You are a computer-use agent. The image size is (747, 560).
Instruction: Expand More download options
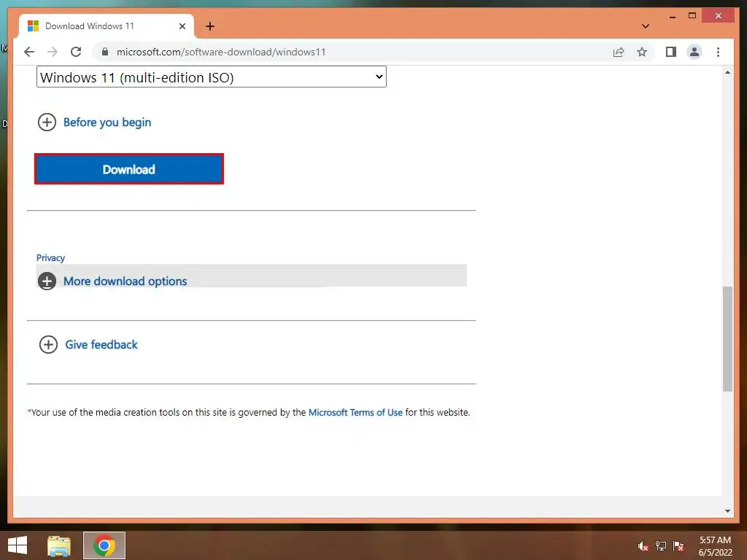click(x=125, y=281)
